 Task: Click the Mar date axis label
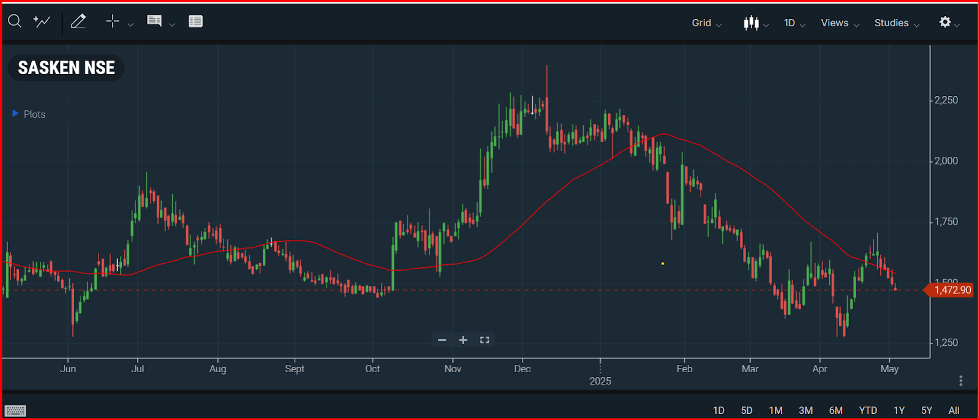point(750,369)
